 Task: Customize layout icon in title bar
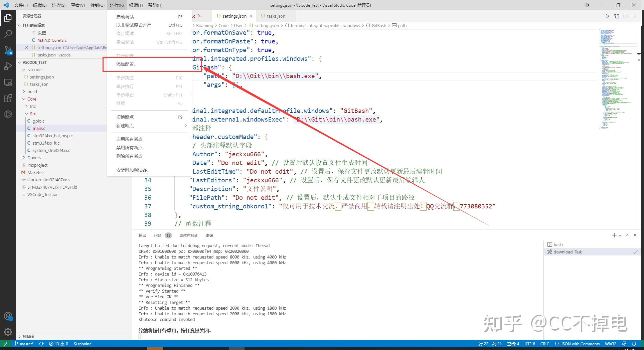(587, 5)
